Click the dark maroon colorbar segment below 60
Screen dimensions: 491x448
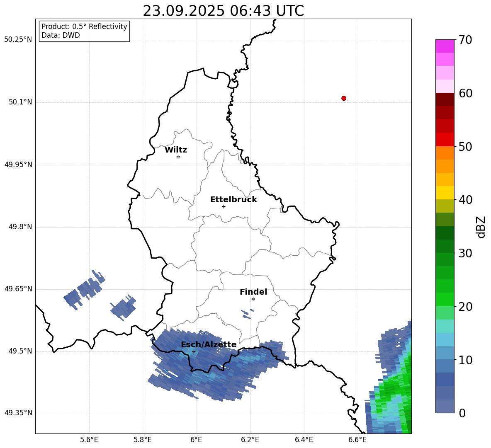445,99
